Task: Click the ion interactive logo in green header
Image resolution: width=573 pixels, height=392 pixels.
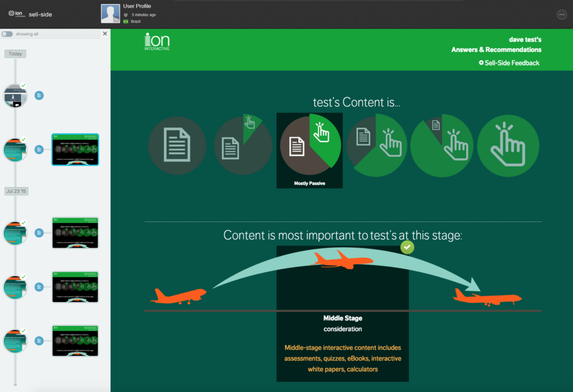Action: 157,42
